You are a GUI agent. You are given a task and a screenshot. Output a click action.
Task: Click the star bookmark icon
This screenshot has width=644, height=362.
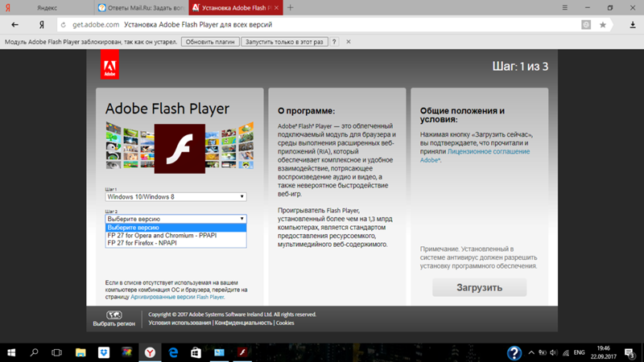(602, 25)
